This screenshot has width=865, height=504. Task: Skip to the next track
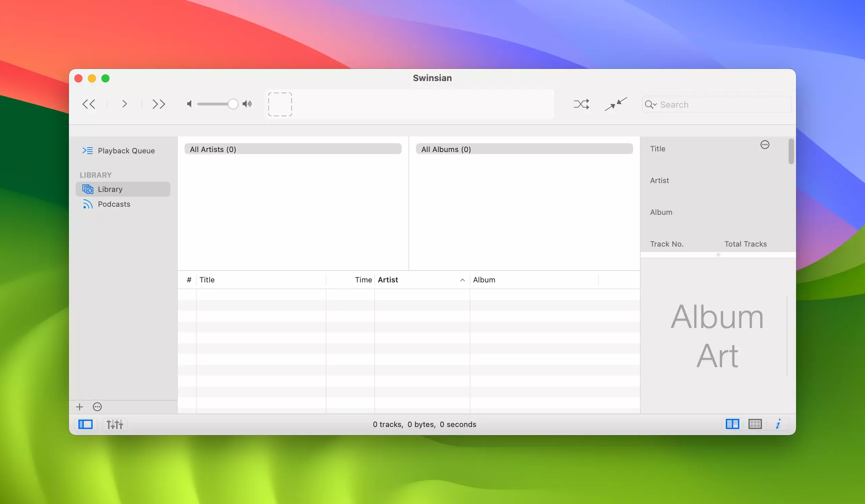(x=158, y=104)
